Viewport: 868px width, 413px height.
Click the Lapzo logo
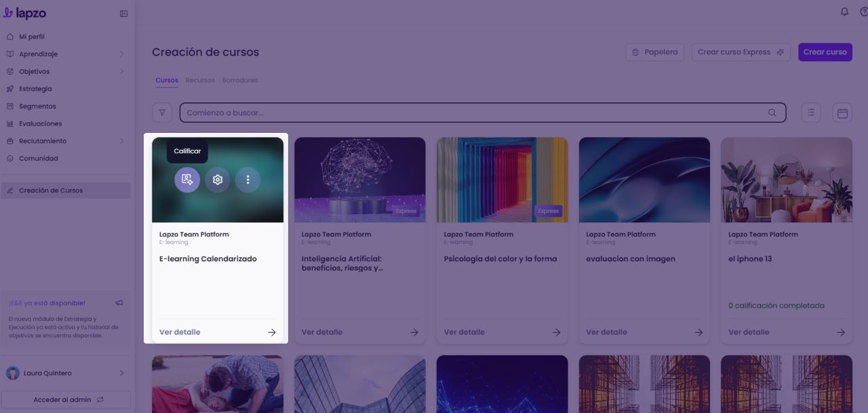[x=25, y=13]
